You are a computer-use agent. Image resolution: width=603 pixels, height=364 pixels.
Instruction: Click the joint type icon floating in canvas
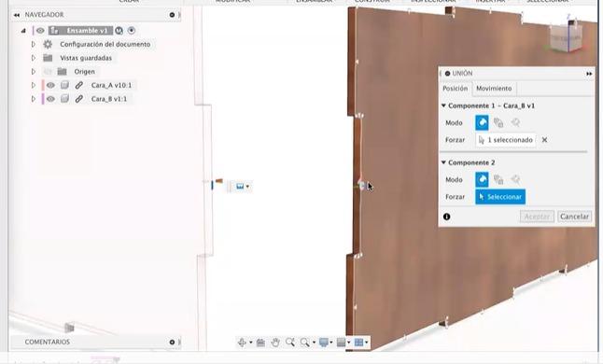tap(240, 187)
